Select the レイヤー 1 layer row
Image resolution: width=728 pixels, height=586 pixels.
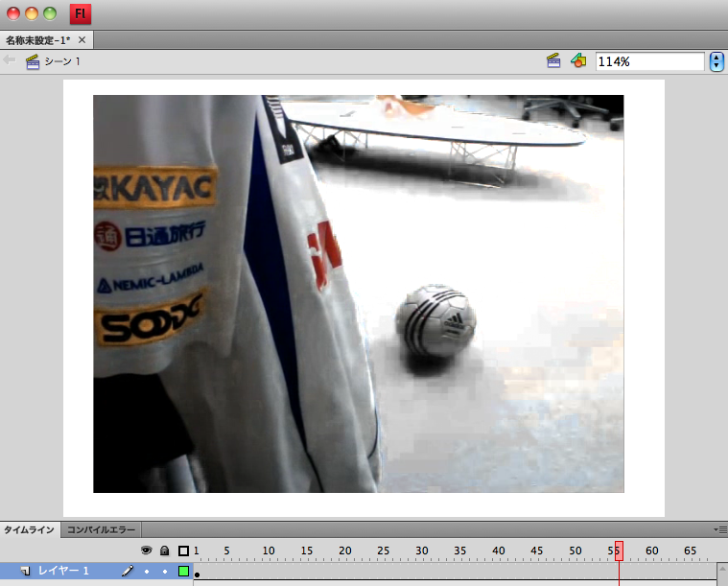coord(96,571)
